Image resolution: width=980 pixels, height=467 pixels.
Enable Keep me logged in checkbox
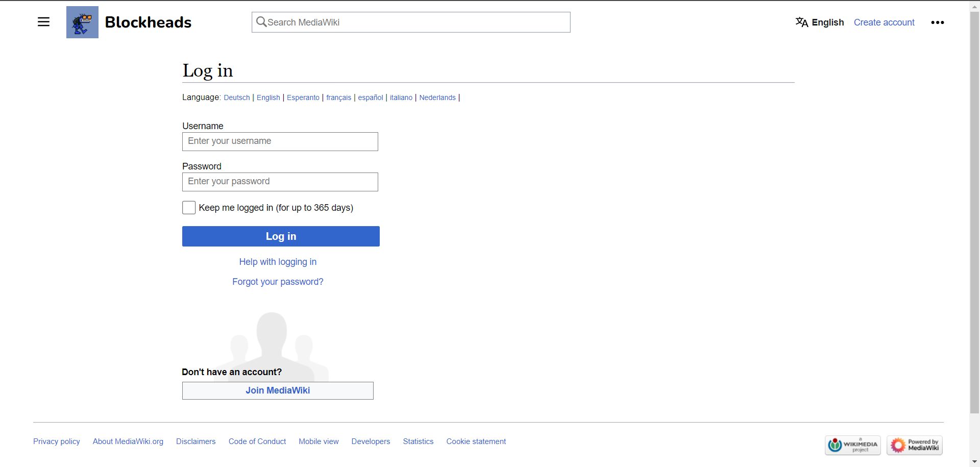pyautogui.click(x=189, y=207)
